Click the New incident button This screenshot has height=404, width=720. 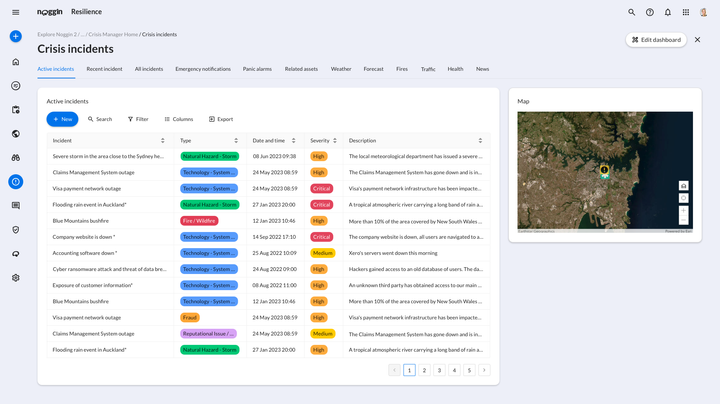(62, 119)
